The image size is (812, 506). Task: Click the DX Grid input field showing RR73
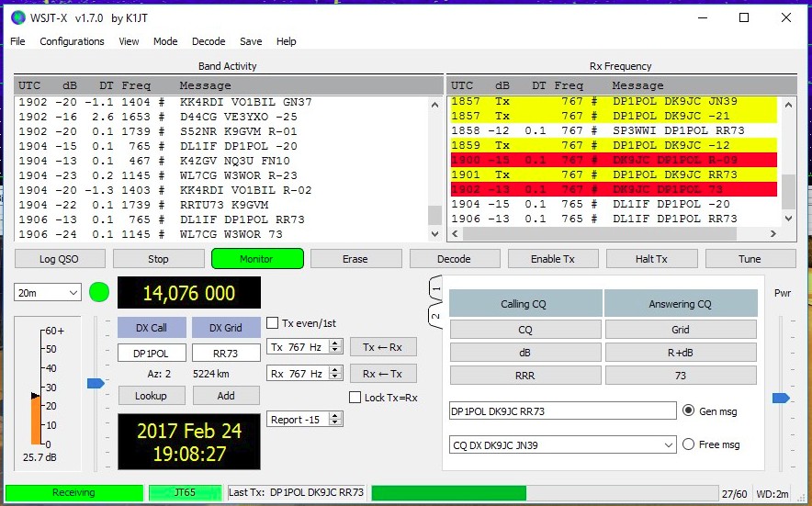226,354
